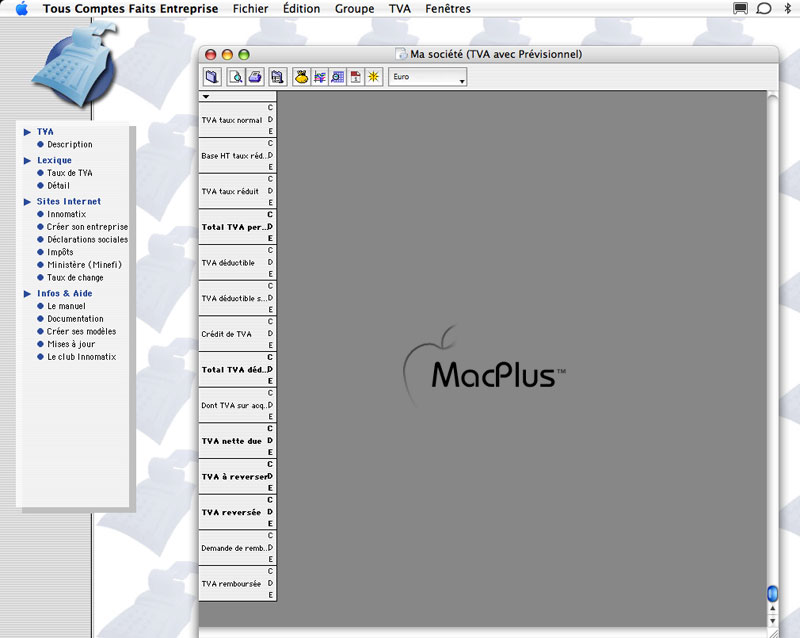This screenshot has width=800, height=638.
Task: Open the Taux de TVA link
Action: pos(70,173)
